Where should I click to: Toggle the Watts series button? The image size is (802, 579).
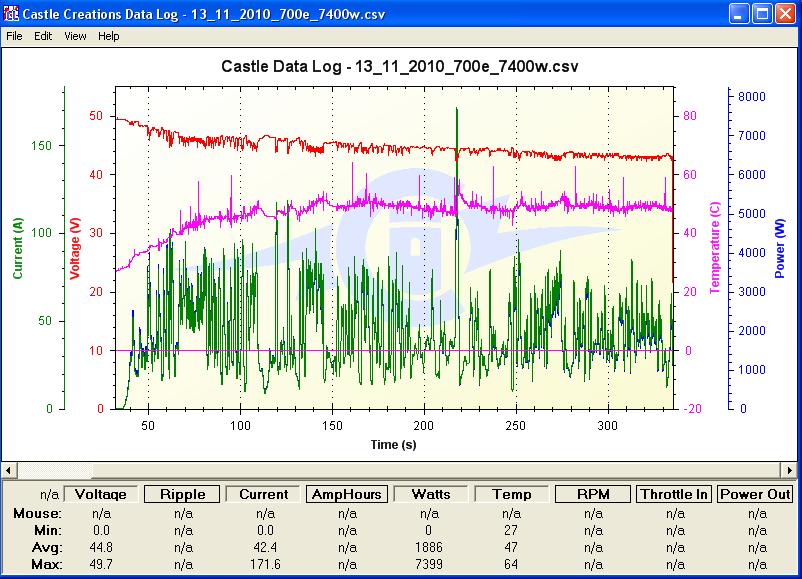tap(431, 494)
